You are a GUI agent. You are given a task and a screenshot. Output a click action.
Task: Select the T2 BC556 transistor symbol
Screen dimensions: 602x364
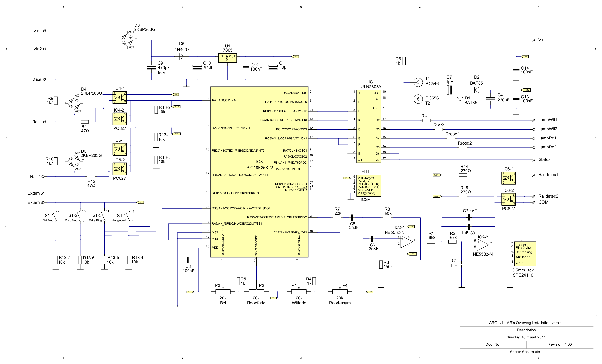pos(418,99)
